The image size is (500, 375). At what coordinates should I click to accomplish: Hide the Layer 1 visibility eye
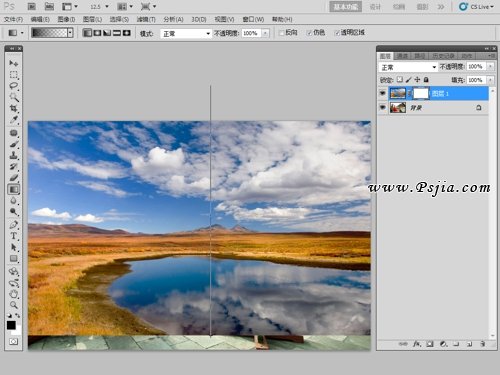383,93
